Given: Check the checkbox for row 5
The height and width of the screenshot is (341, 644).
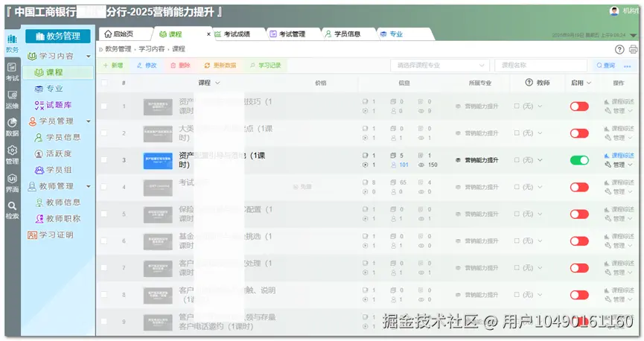Looking at the screenshot, I should 104,214.
